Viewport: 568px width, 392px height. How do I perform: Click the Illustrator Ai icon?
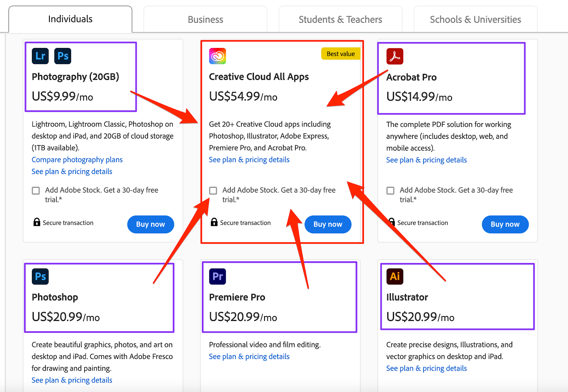tap(395, 276)
